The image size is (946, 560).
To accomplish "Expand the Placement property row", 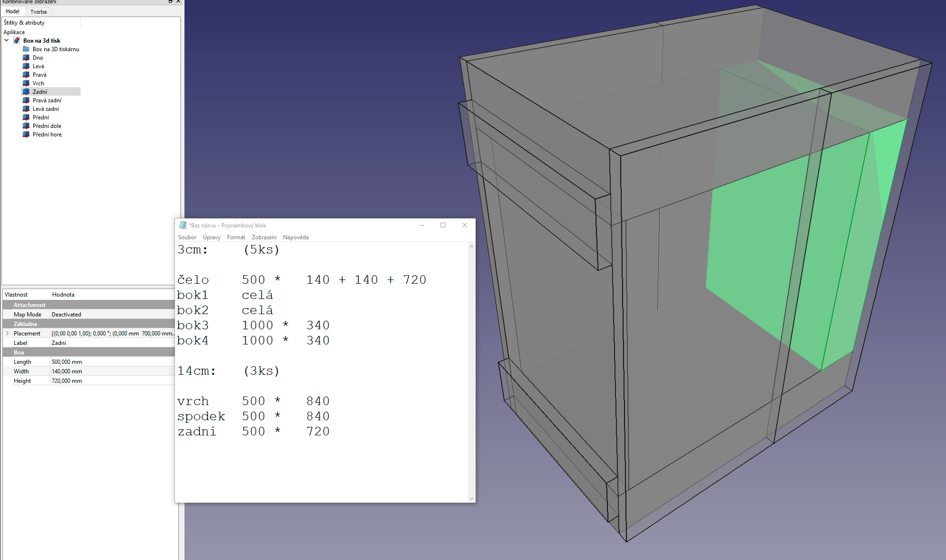I will pyautogui.click(x=8, y=334).
